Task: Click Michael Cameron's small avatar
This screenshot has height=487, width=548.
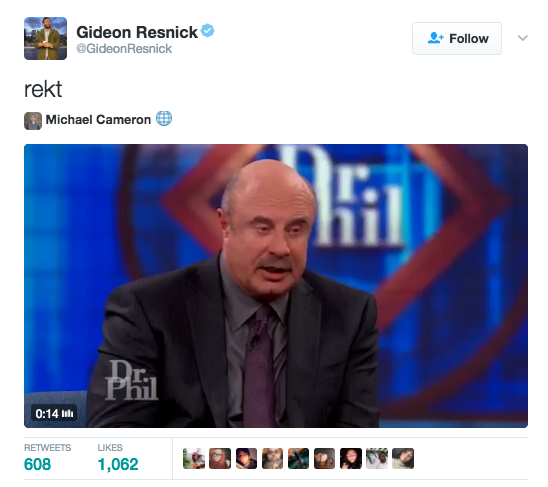Action: point(33,121)
